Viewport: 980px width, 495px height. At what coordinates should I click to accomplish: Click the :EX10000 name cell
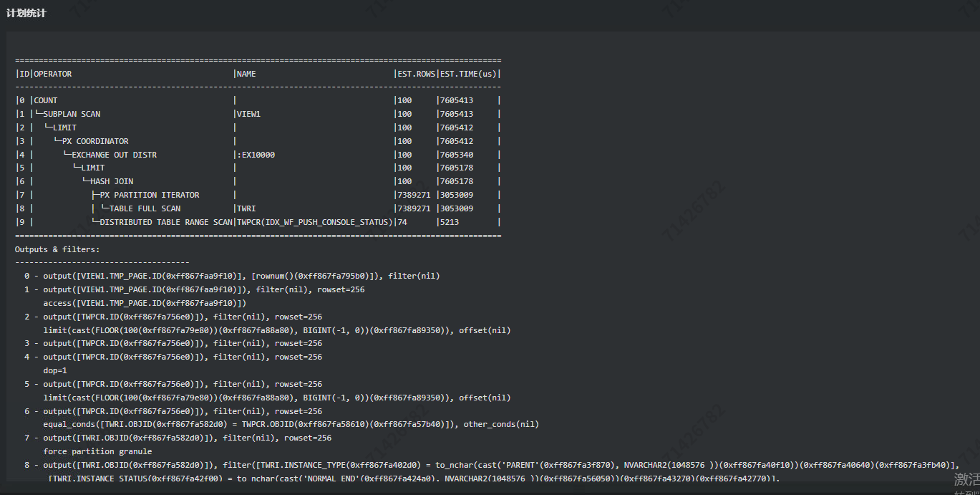coord(256,155)
